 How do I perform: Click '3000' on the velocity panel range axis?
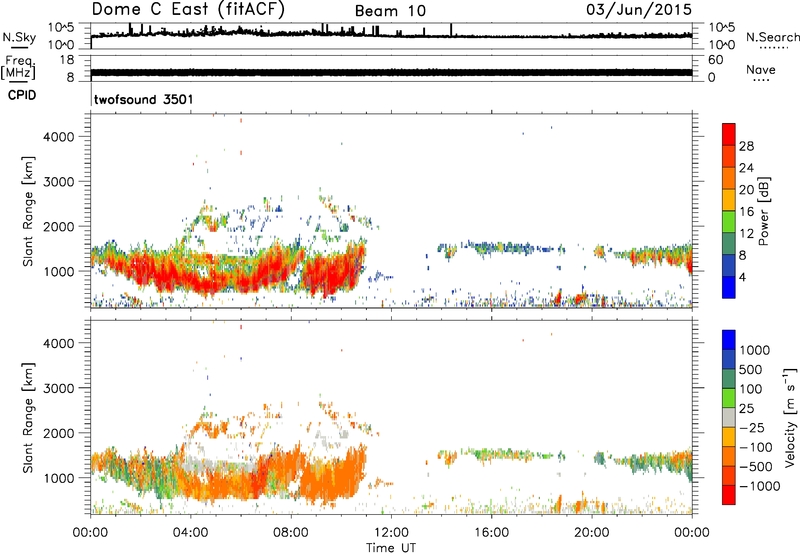click(x=58, y=388)
